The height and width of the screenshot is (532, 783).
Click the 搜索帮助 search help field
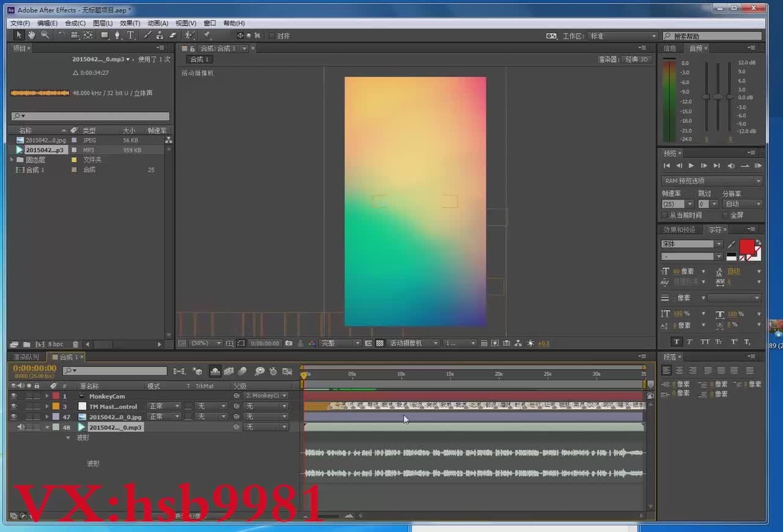pos(713,36)
